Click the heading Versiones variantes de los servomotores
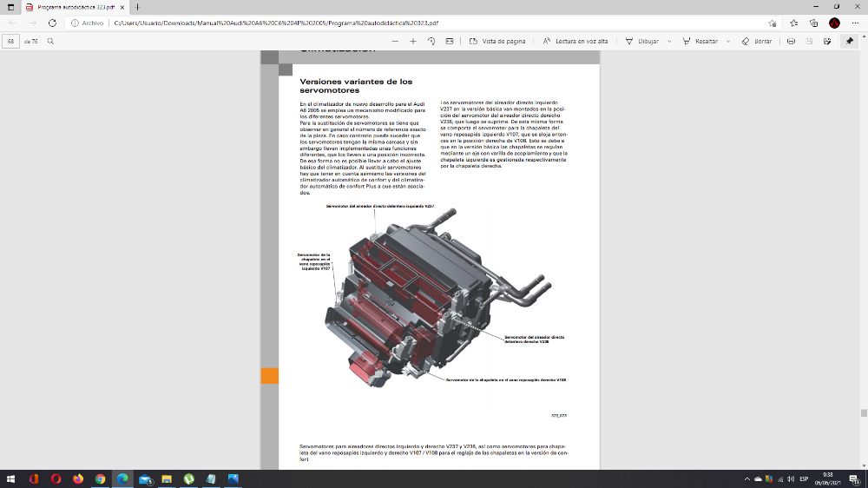The image size is (868, 488). click(x=356, y=86)
